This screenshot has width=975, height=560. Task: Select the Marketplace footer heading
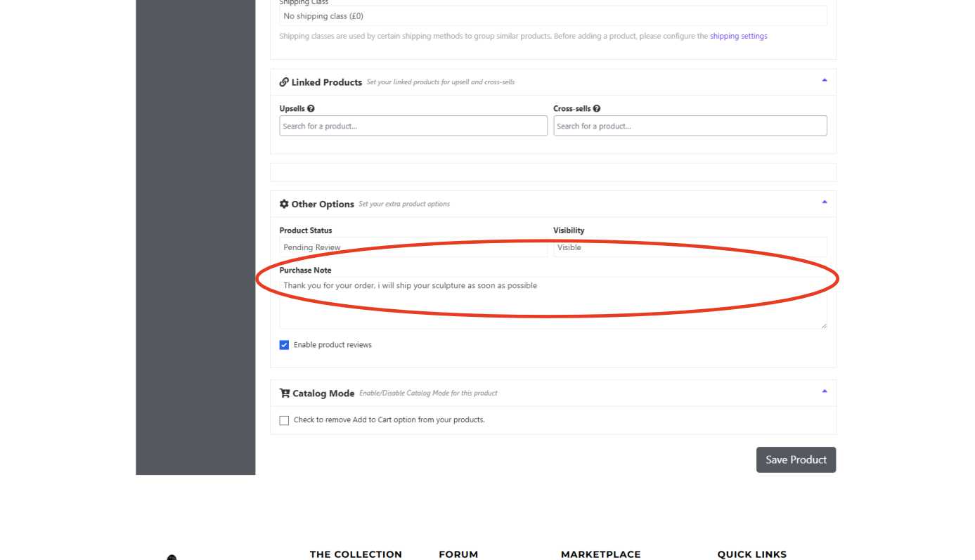(x=600, y=554)
